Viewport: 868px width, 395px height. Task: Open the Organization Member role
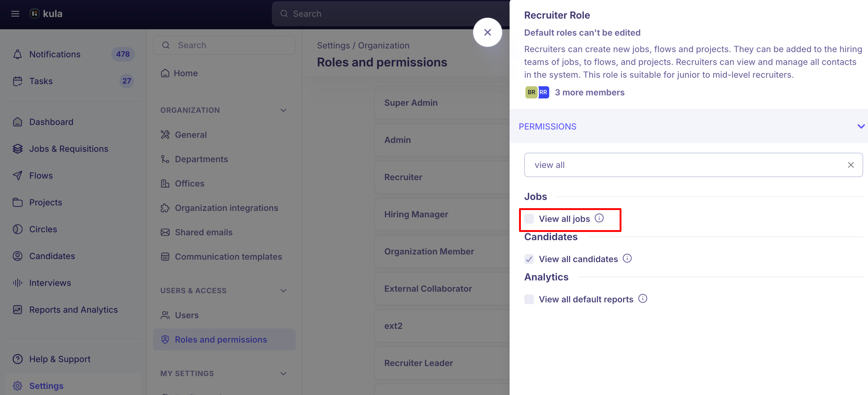[442, 251]
